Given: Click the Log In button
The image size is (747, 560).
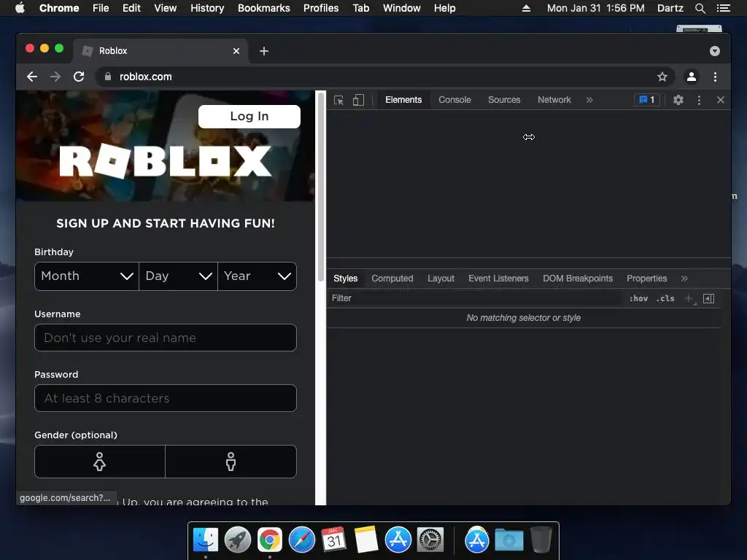Looking at the screenshot, I should 249,117.
